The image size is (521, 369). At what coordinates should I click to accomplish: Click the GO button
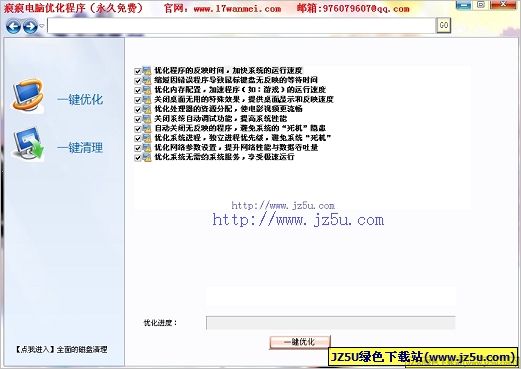click(x=444, y=25)
